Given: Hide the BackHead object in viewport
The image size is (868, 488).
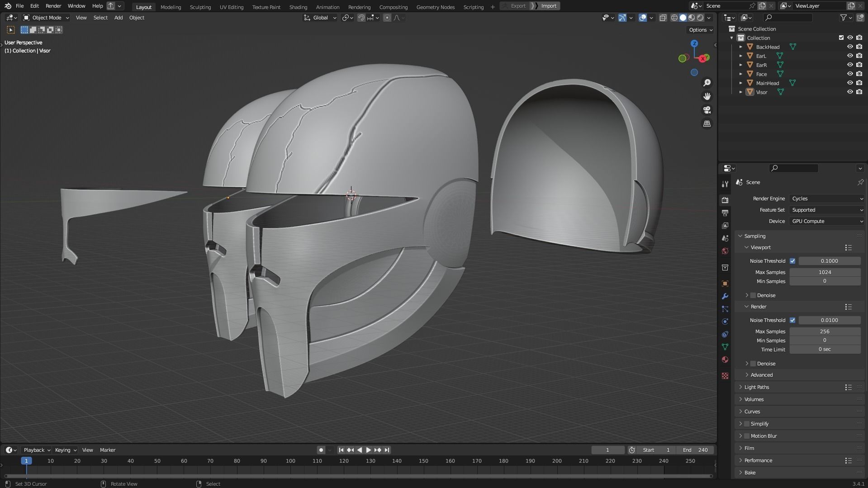Looking at the screenshot, I should pyautogui.click(x=850, y=47).
